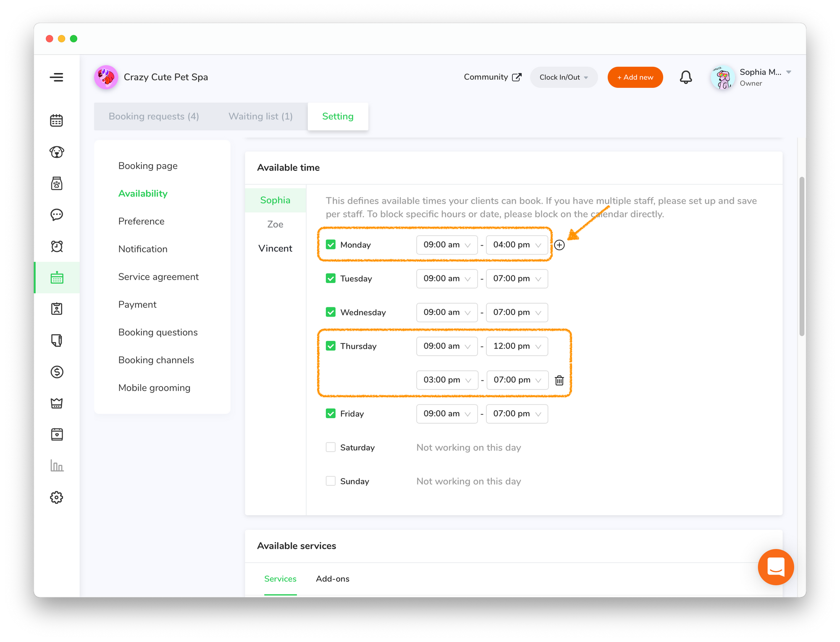Open the staff badge sidebar icon
The height and width of the screenshot is (642, 840).
click(56, 309)
